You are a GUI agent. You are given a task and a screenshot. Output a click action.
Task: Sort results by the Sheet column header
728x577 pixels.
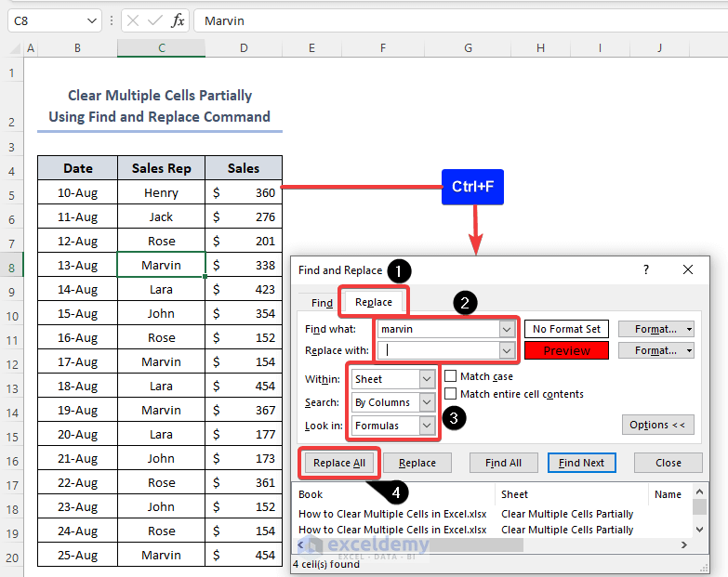[572, 494]
